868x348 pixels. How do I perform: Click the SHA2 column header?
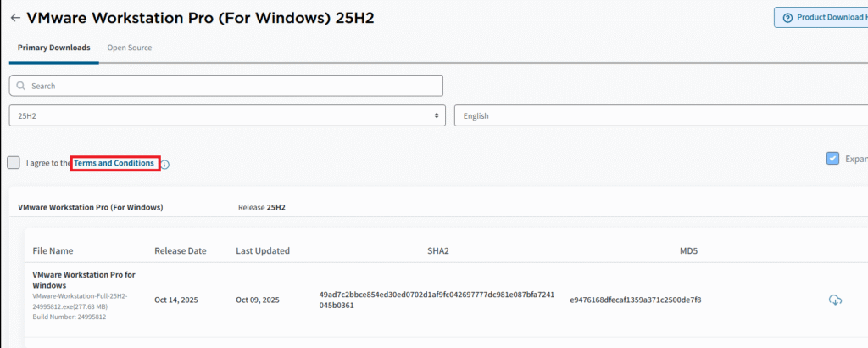[x=438, y=250]
